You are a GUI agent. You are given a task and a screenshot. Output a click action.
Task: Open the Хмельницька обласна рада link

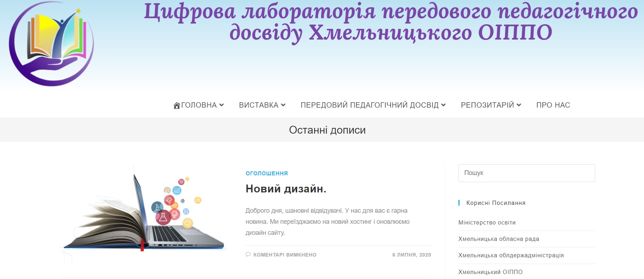[x=499, y=239]
